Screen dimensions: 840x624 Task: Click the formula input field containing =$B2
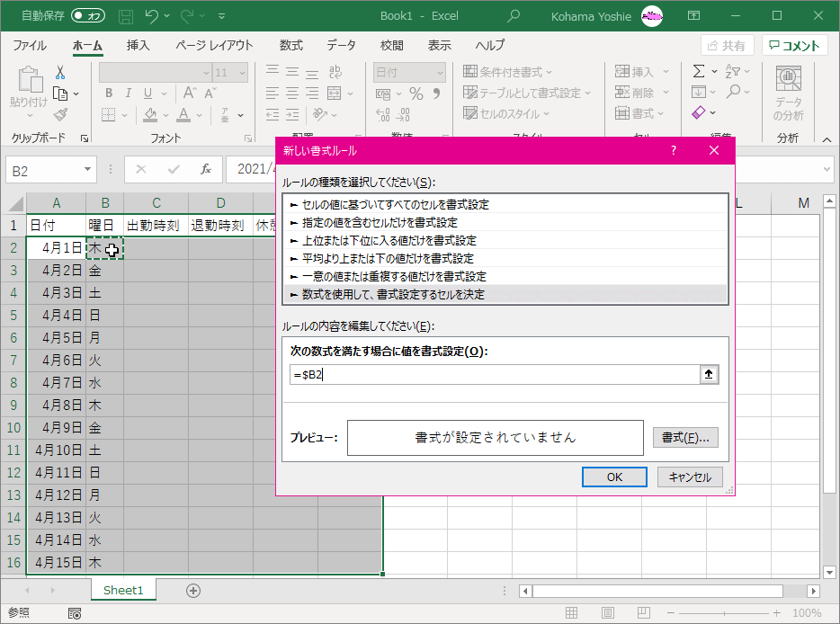[x=493, y=375]
